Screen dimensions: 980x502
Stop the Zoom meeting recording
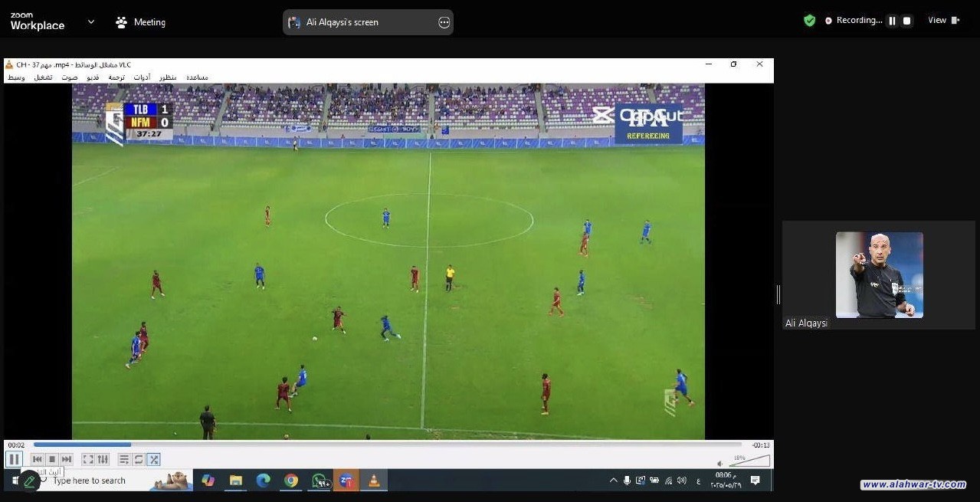pyautogui.click(x=907, y=21)
